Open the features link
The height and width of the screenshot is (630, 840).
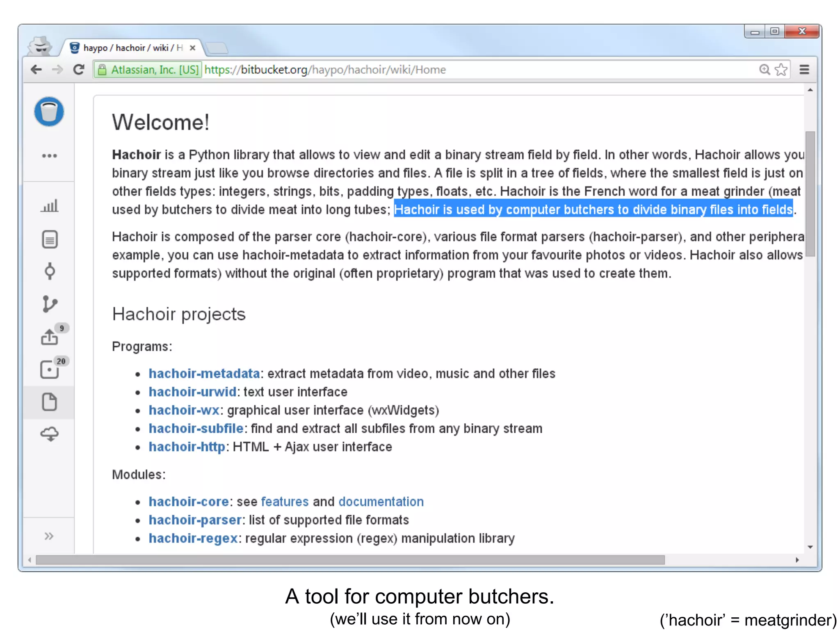(285, 502)
